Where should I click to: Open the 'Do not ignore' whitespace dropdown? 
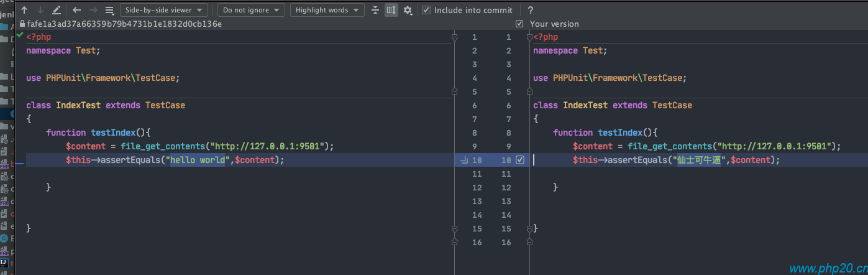point(251,10)
